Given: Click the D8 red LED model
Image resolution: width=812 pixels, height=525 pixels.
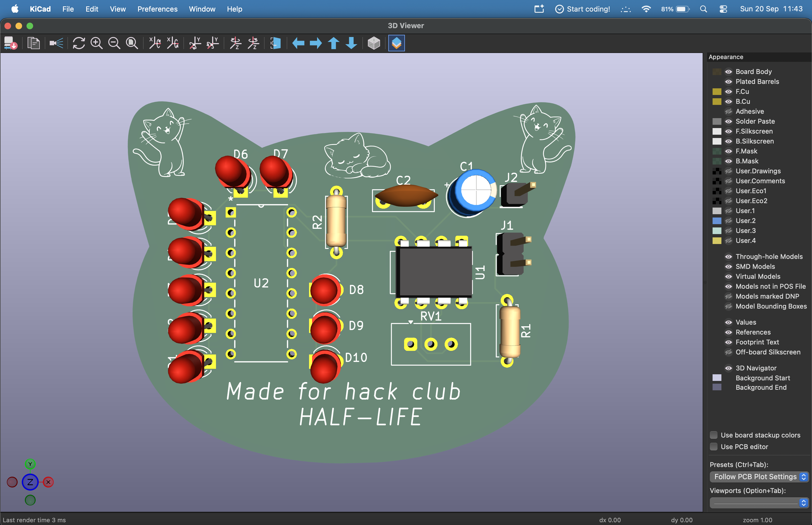Looking at the screenshot, I should point(325,290).
